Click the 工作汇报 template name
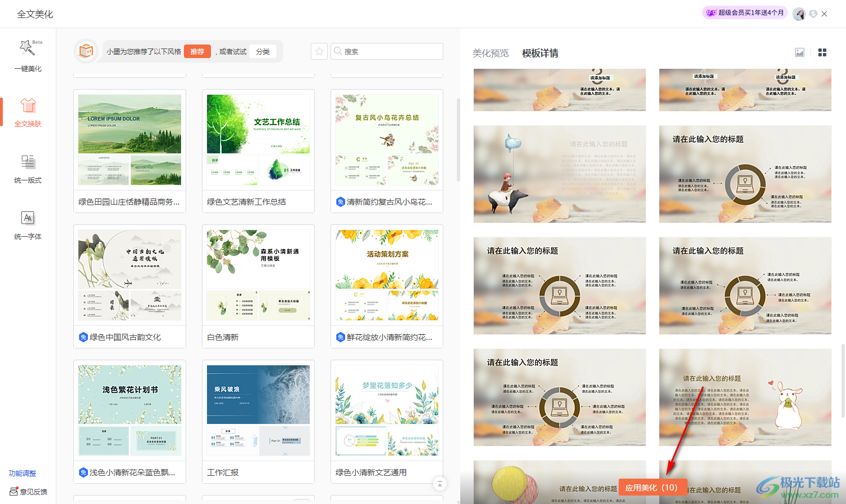The image size is (846, 504). point(223,472)
